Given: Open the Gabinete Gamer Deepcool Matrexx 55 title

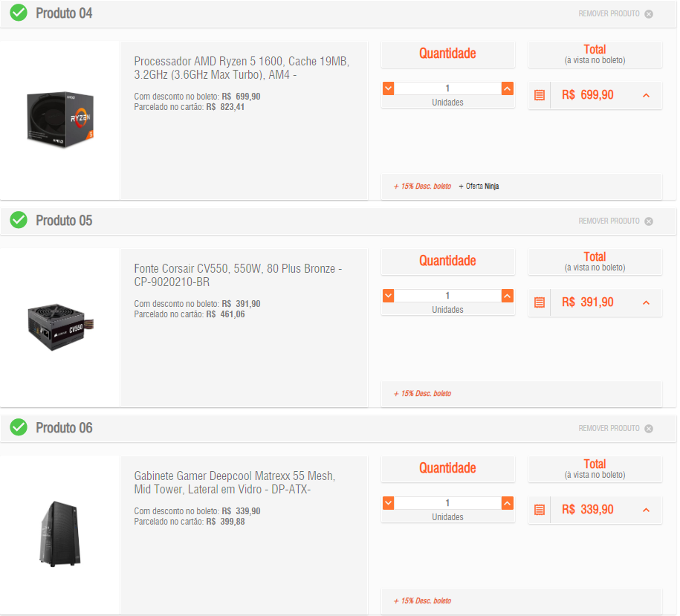Looking at the screenshot, I should (x=235, y=482).
